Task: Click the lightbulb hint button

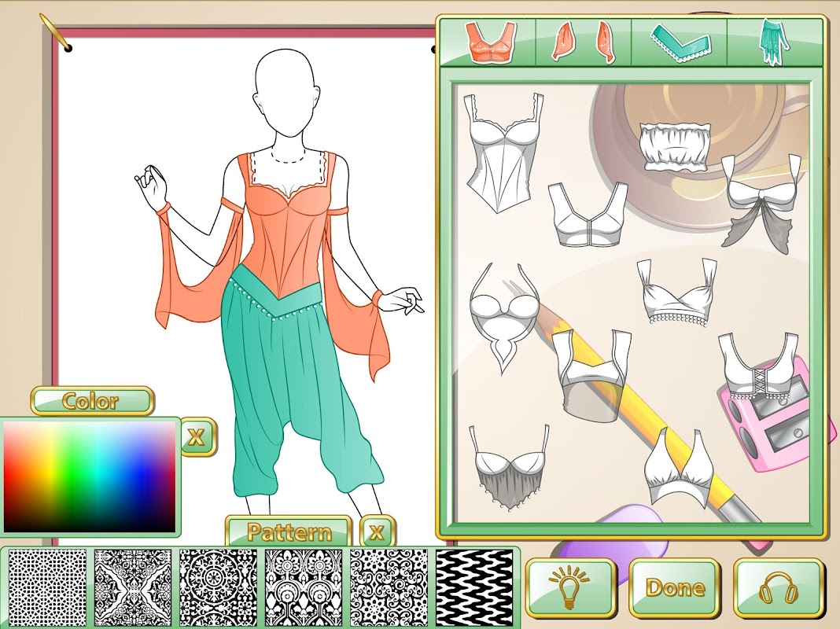Action: pyautogui.click(x=571, y=587)
